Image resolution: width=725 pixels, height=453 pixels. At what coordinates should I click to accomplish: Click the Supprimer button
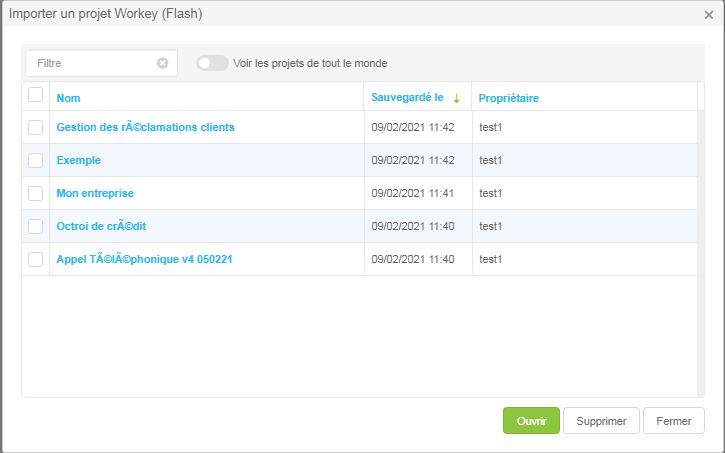(601, 421)
